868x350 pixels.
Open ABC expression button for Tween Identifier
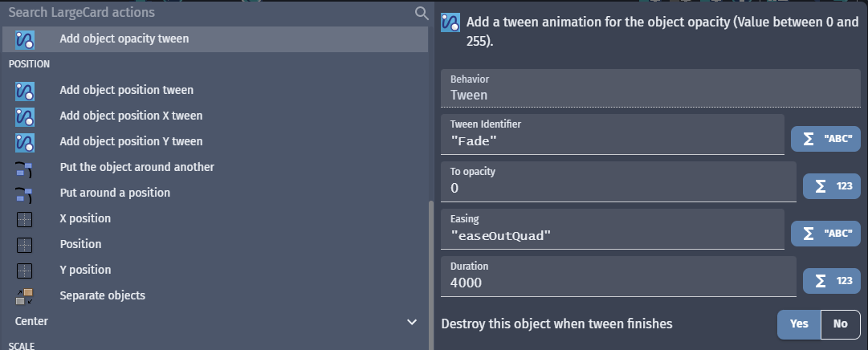(x=825, y=139)
